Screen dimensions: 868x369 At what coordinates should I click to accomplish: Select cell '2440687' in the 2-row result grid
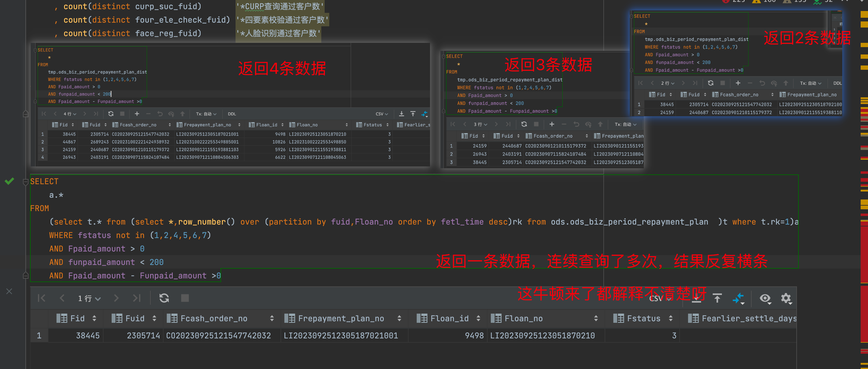pyautogui.click(x=693, y=113)
